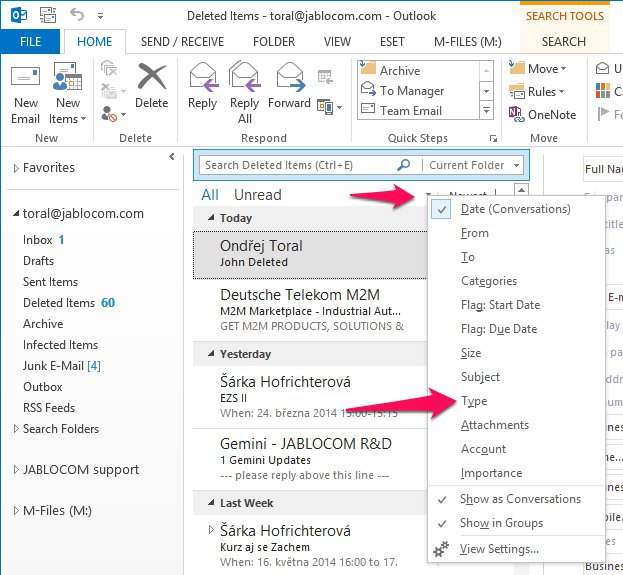Click the Reply icon
623x575 pixels.
point(204,76)
